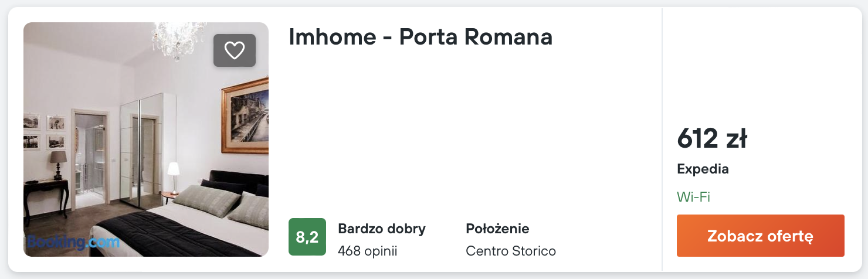Click the table lamp on the black desk
This screenshot has height=279, width=868.
click(58, 164)
